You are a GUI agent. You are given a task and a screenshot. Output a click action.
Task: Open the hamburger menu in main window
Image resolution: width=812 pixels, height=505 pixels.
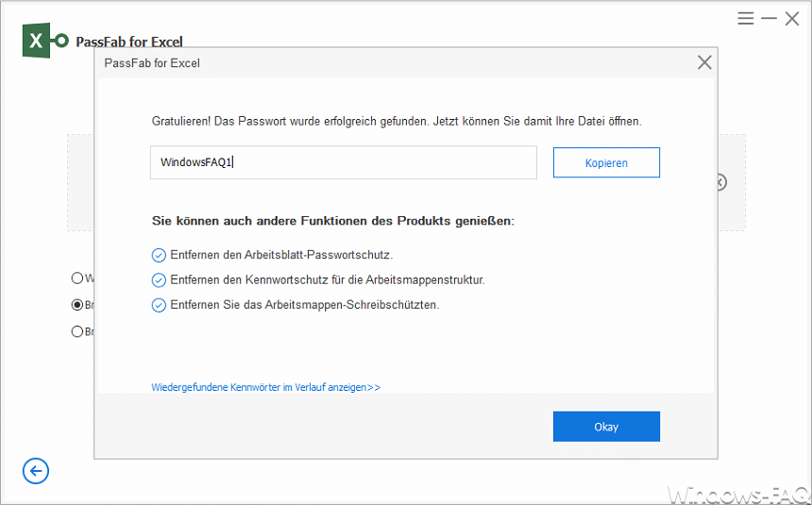point(746,19)
